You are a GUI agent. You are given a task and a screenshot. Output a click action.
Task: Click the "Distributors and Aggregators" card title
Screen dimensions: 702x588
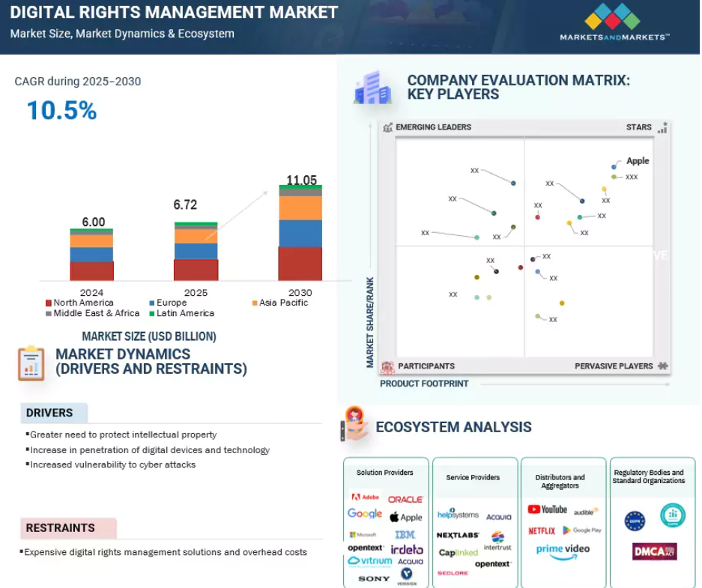click(560, 482)
